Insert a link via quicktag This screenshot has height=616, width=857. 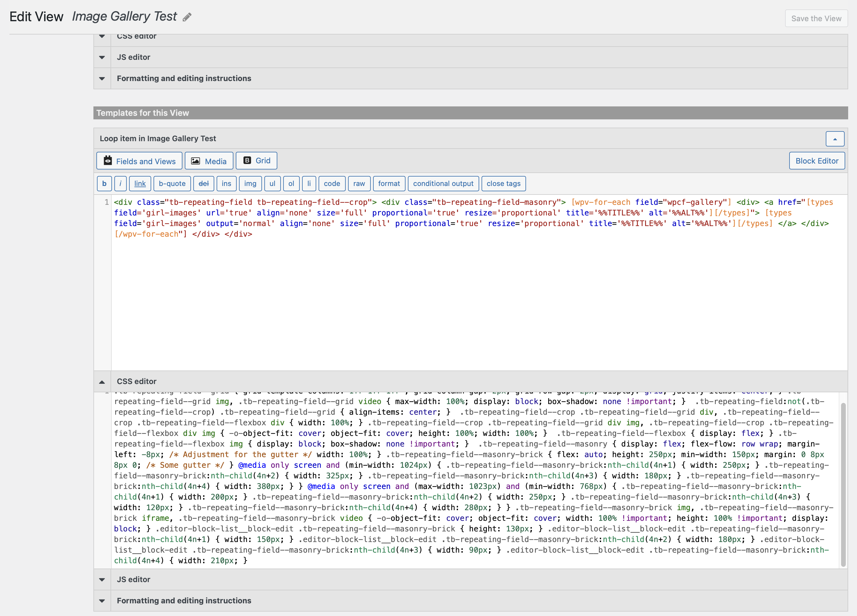point(140,184)
